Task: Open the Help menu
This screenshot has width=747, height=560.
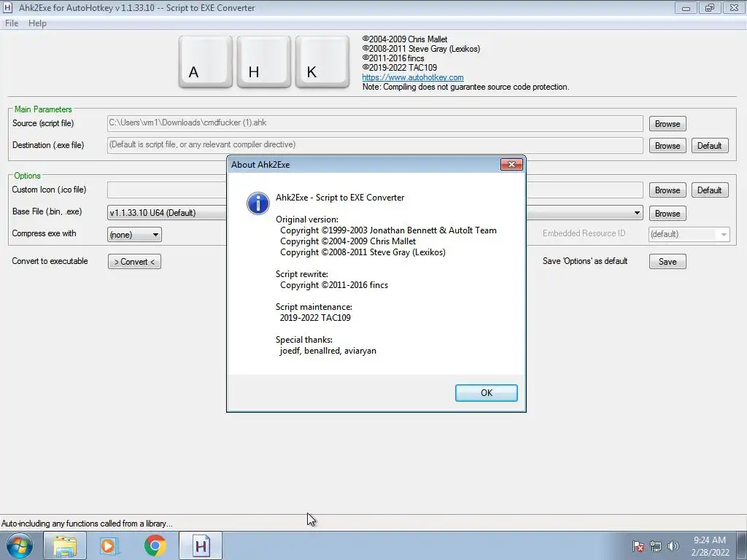Action: click(x=37, y=23)
